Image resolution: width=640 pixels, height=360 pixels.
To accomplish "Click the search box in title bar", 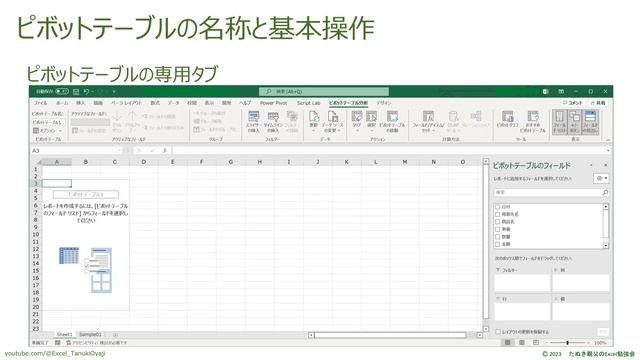I will pos(324,91).
